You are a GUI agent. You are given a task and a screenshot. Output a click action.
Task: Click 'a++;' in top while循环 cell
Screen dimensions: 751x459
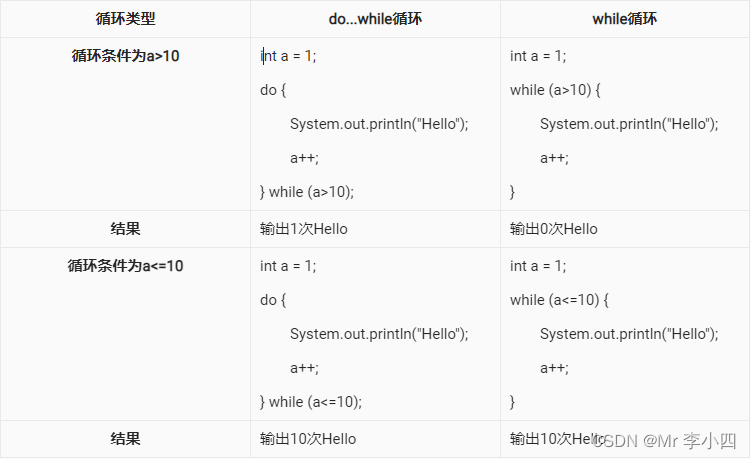pos(554,158)
